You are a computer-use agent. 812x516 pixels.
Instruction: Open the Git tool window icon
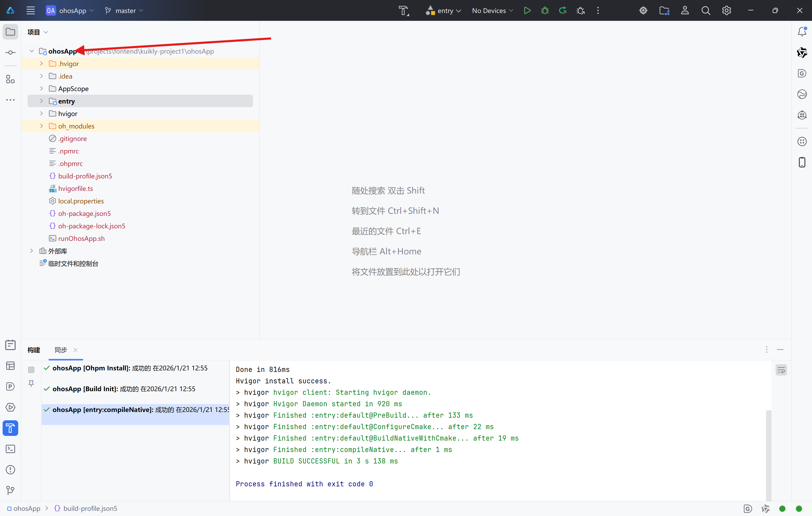click(x=10, y=490)
